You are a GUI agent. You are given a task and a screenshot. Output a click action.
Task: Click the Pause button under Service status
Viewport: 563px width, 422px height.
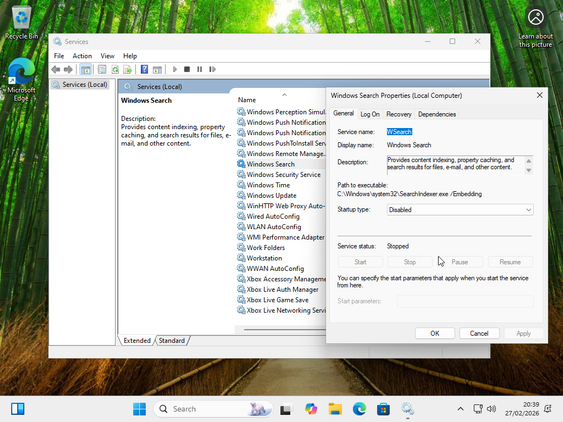[x=460, y=262]
